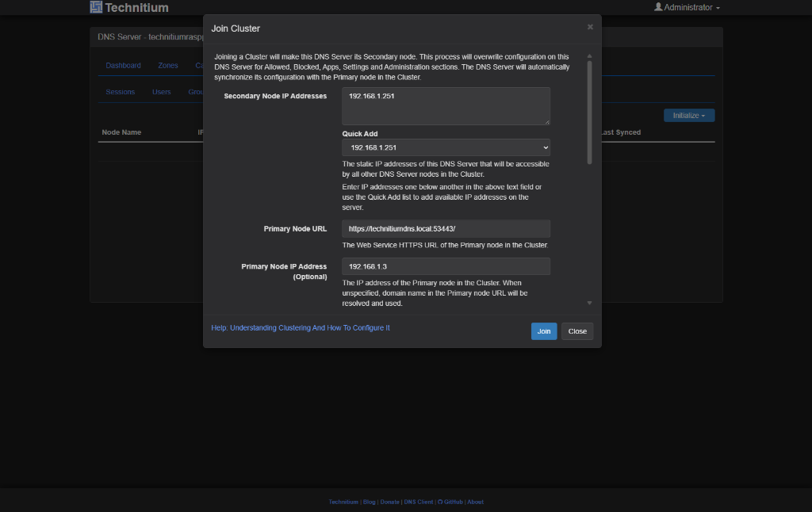
Task: Click the Administrator user icon
Action: [658, 6]
